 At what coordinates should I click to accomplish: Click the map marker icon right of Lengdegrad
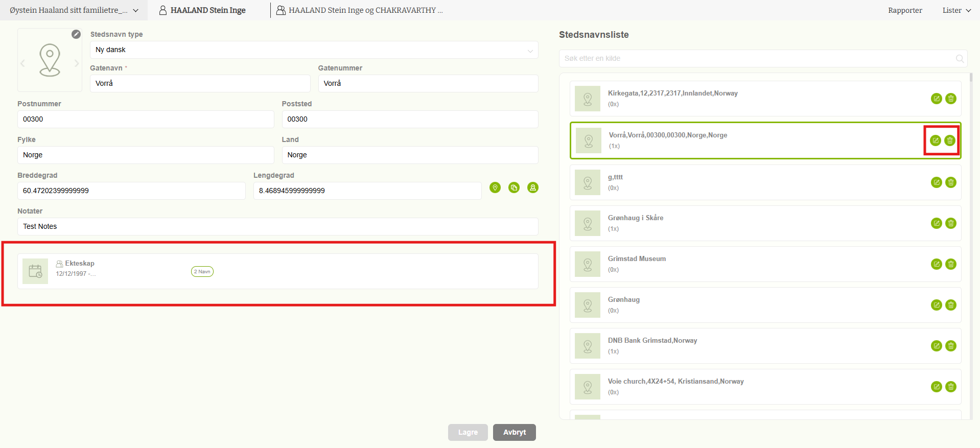tap(533, 187)
